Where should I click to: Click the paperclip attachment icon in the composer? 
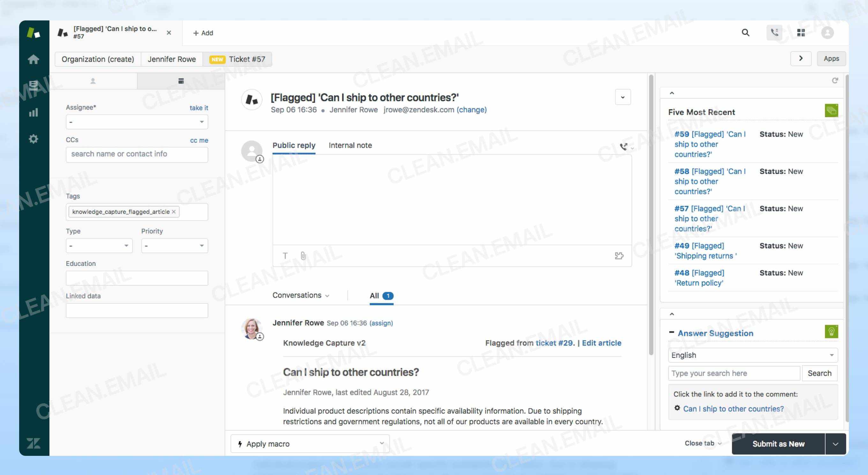(303, 255)
